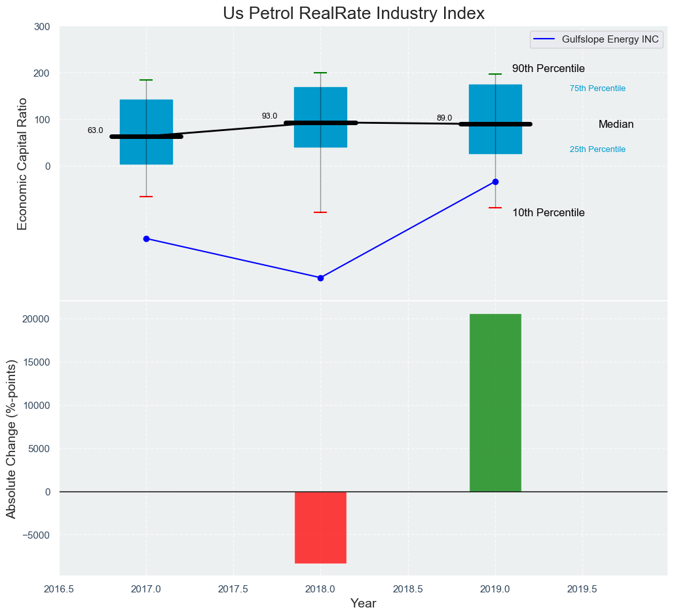Select the 2018 blue interquartile box
The width and height of the screenshot is (674, 616).
(x=320, y=98)
